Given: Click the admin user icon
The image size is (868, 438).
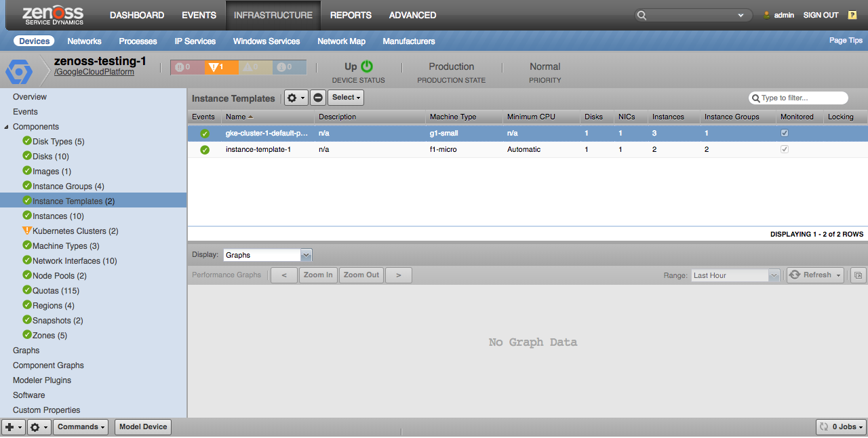Looking at the screenshot, I should tap(767, 15).
